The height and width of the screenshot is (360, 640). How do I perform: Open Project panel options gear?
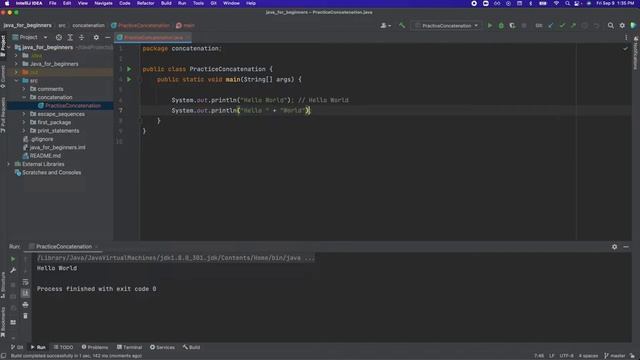tap(96, 37)
